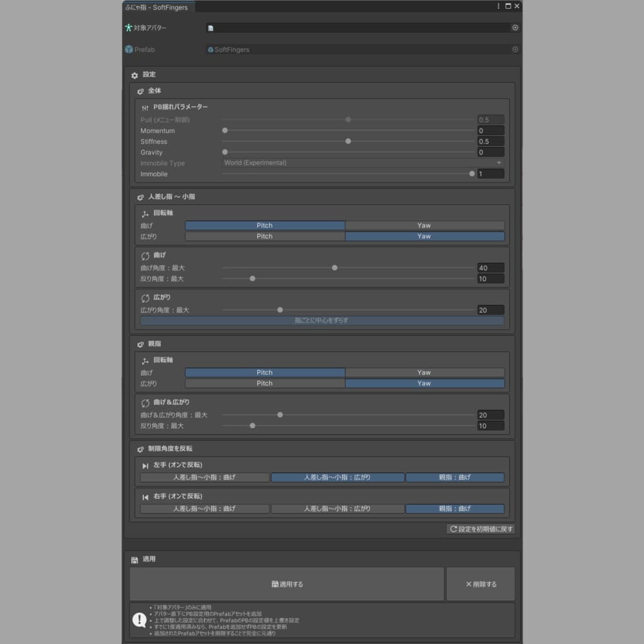
Task: Click the right hand icon beside 右手 (オンで反転)
Action: pos(145,497)
